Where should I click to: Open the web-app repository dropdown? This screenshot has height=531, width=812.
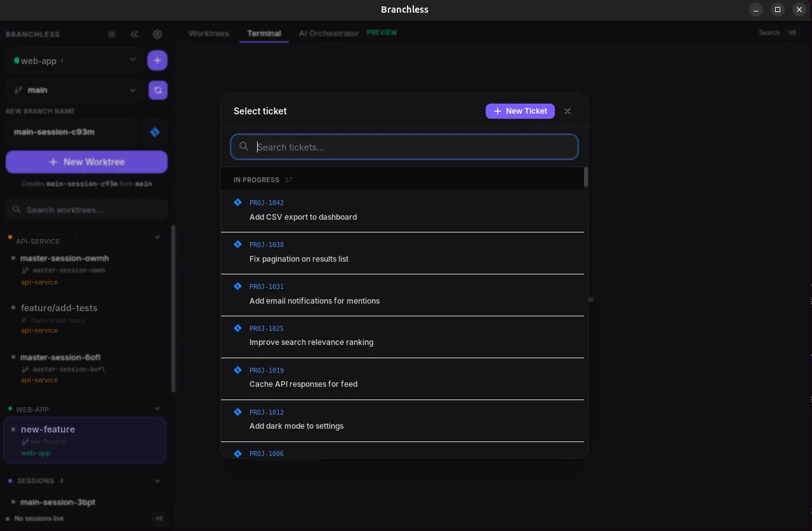coord(75,60)
